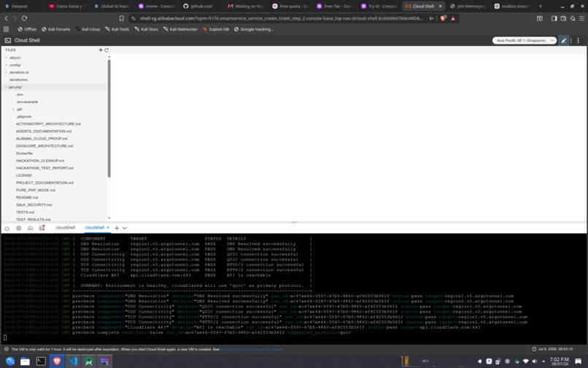588x368 pixels.
Task: Open the terminal tab options chevron
Action: point(125,228)
